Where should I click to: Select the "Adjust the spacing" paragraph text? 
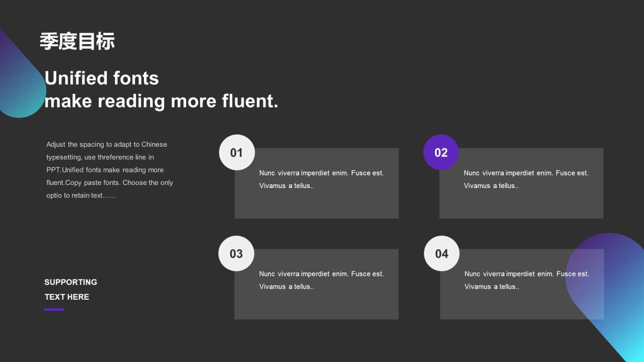click(x=110, y=170)
